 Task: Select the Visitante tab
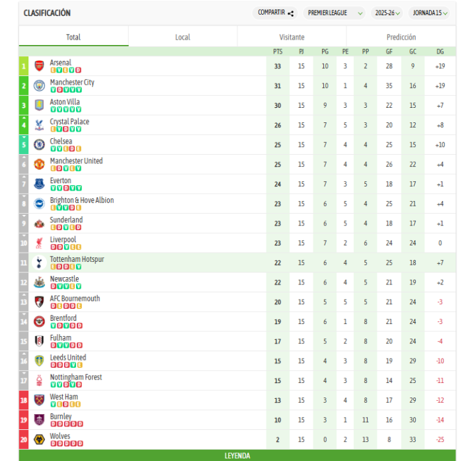point(292,37)
